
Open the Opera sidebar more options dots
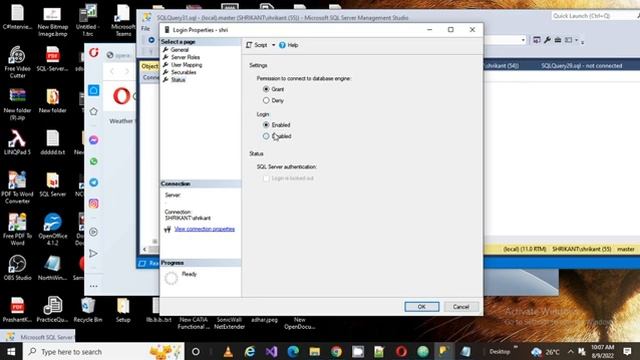point(93,286)
